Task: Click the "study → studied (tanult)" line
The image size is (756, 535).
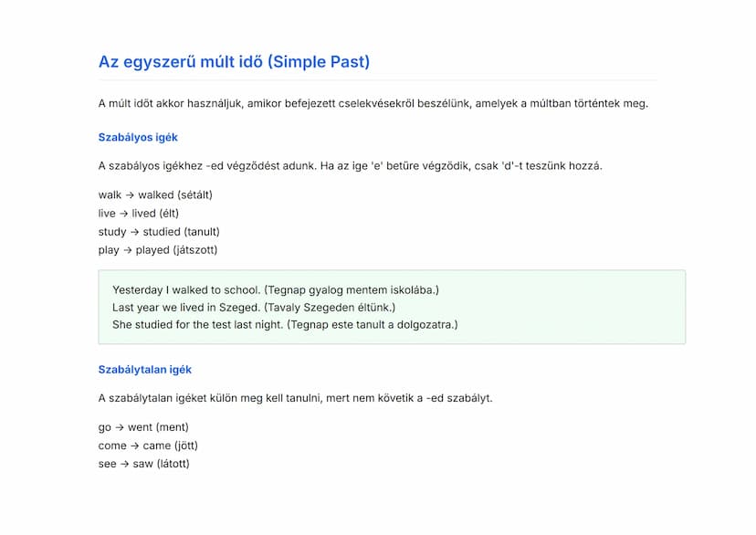Action: [159, 232]
